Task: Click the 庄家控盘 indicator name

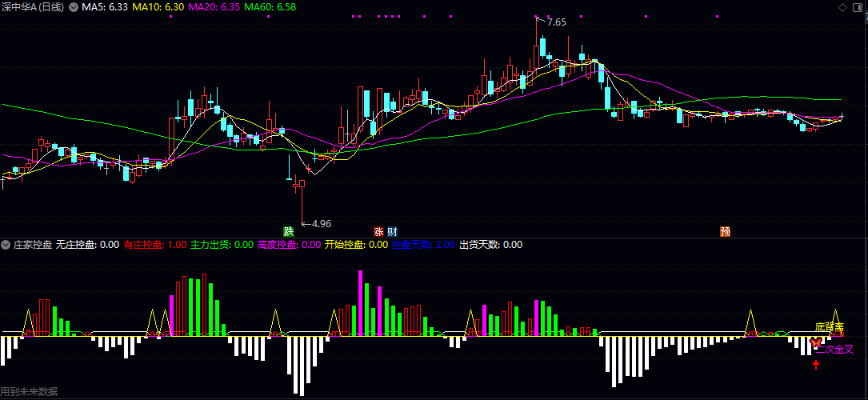Action: point(33,245)
